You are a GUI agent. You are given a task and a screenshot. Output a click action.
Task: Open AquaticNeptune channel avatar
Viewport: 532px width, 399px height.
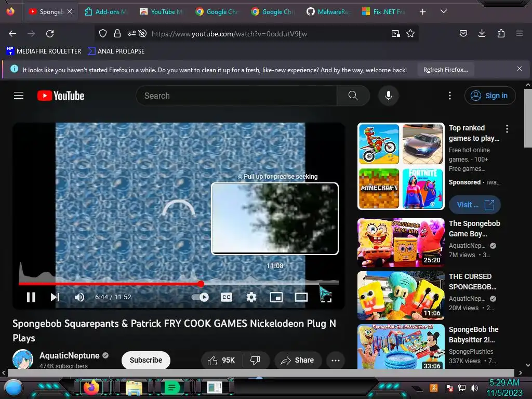point(23,359)
